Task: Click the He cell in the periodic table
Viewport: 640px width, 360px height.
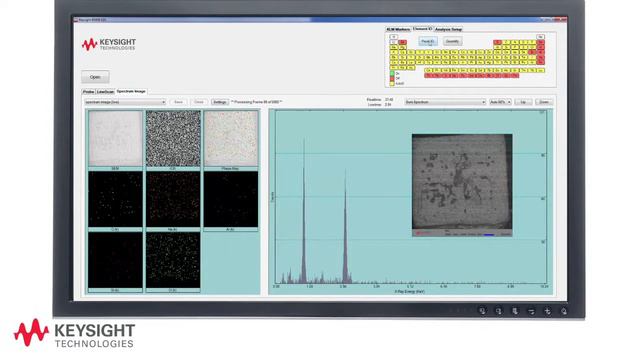Action: (540, 37)
